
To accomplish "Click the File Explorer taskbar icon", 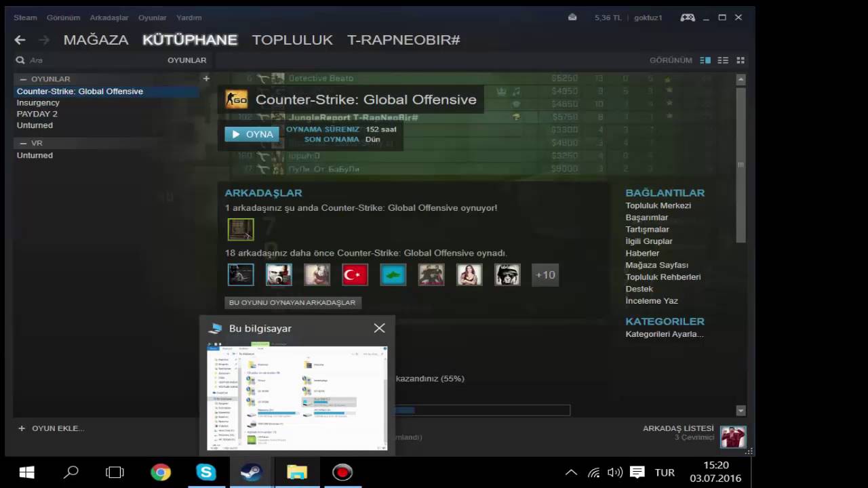I will tap(297, 472).
